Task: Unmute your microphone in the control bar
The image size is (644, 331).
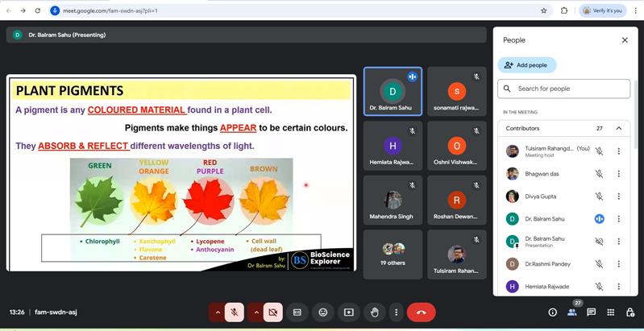Action: pyautogui.click(x=234, y=312)
